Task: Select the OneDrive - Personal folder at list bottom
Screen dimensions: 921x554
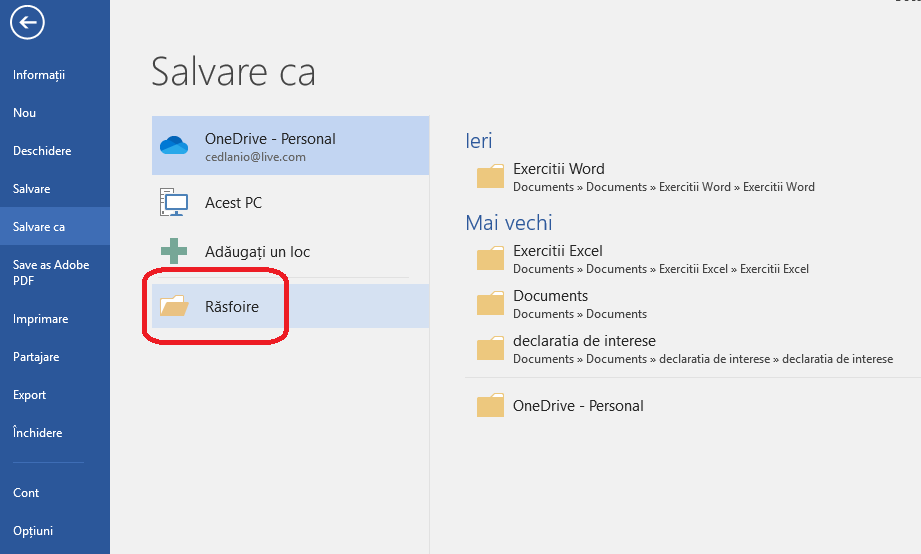Action: (578, 406)
